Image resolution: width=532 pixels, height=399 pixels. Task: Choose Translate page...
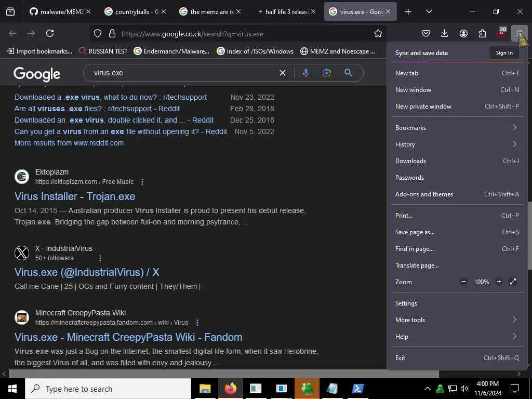(x=457, y=265)
